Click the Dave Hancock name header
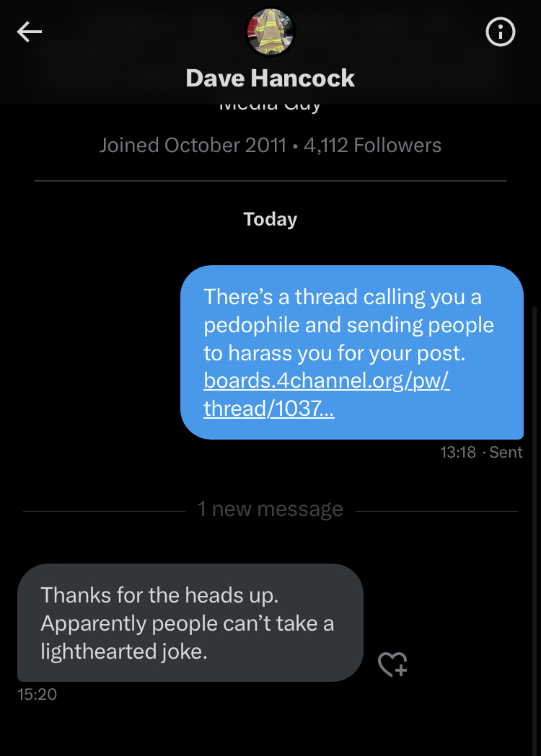The width and height of the screenshot is (541, 756). (270, 78)
